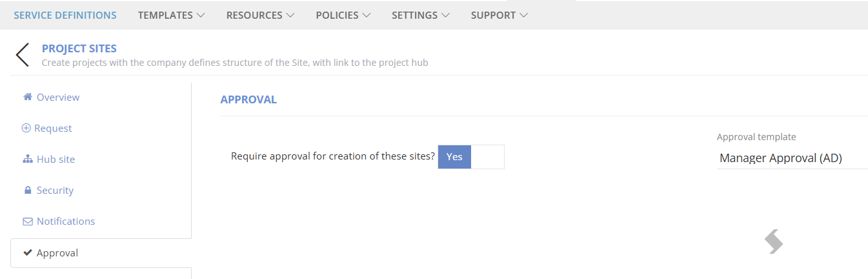
Task: Click the plus circle icon beside Request
Action: pos(26,128)
